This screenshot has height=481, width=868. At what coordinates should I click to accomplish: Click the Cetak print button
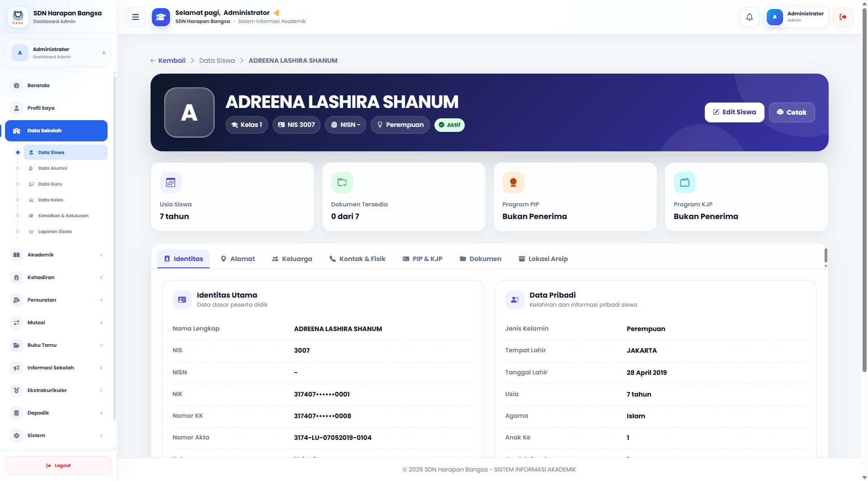[792, 112]
